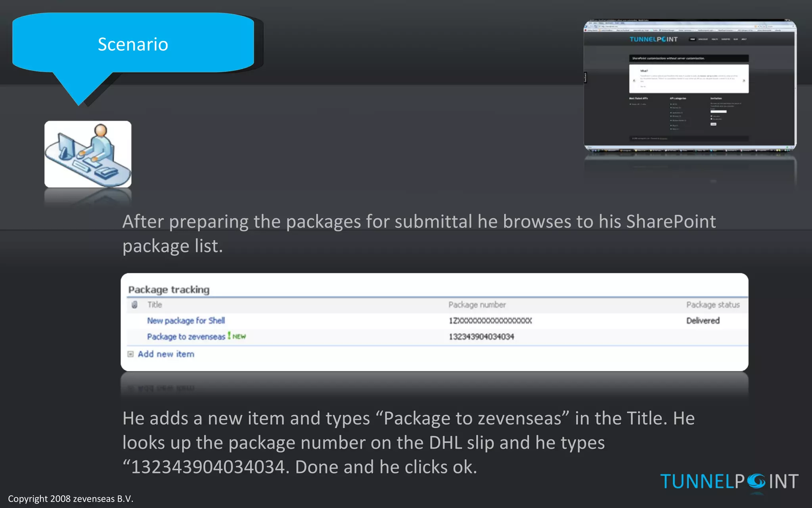
Task: Click the office worker at desk clipart
Action: click(88, 154)
